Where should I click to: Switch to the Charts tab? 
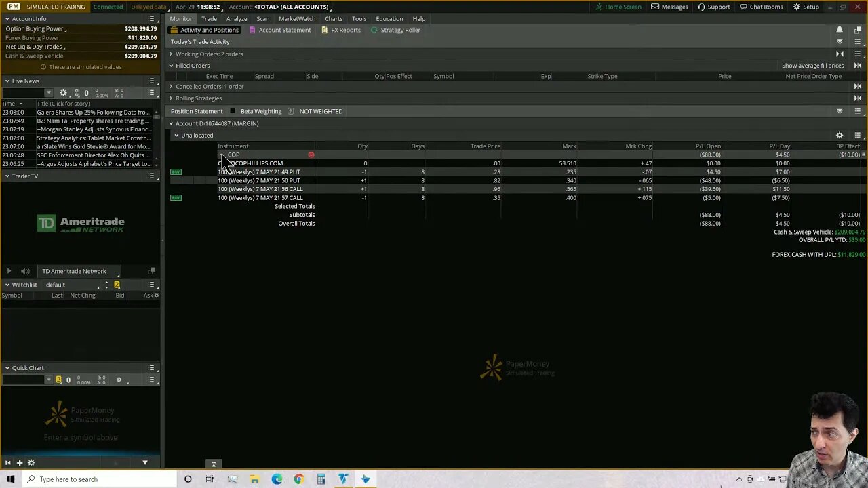[334, 18]
